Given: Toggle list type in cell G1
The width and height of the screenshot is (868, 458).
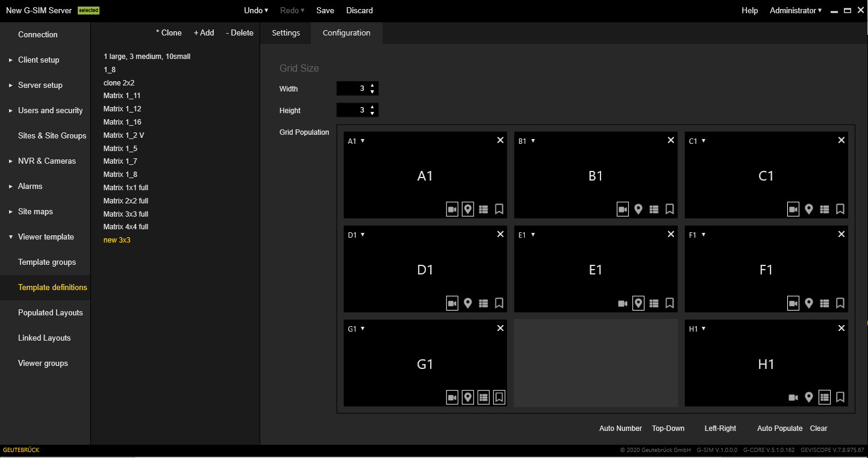Looking at the screenshot, I should pyautogui.click(x=483, y=397).
